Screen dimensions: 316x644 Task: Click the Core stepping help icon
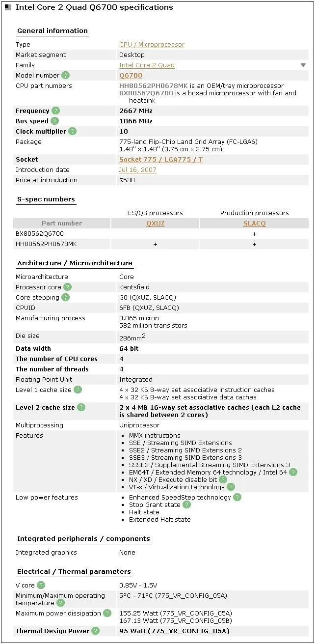coord(65,297)
